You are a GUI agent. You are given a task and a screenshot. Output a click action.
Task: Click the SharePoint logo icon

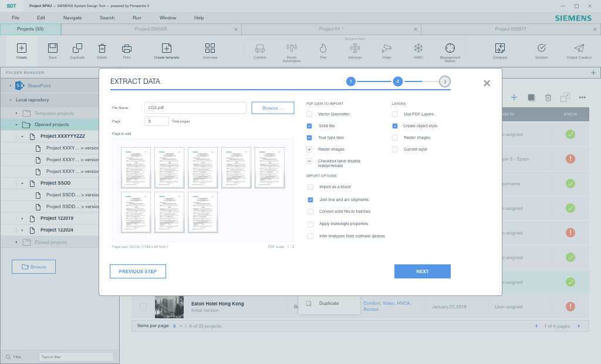coord(20,86)
